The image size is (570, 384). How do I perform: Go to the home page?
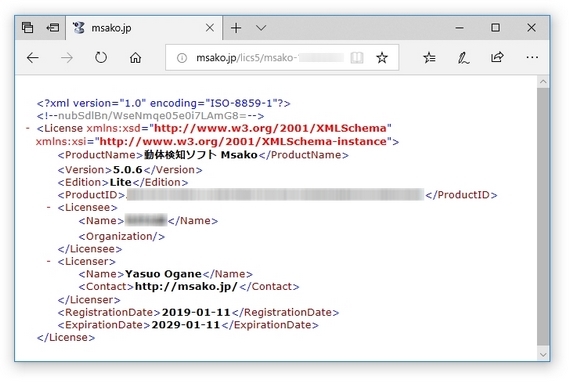pyautogui.click(x=135, y=57)
